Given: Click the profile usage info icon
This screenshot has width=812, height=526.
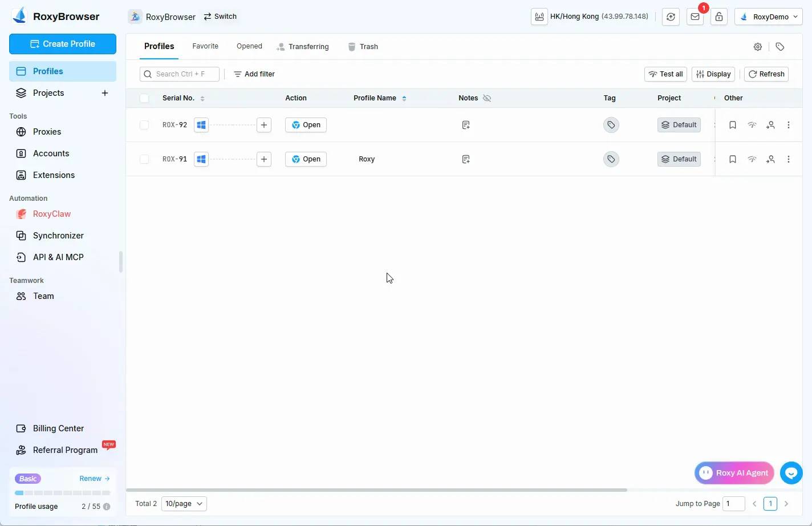Looking at the screenshot, I should point(107,507).
